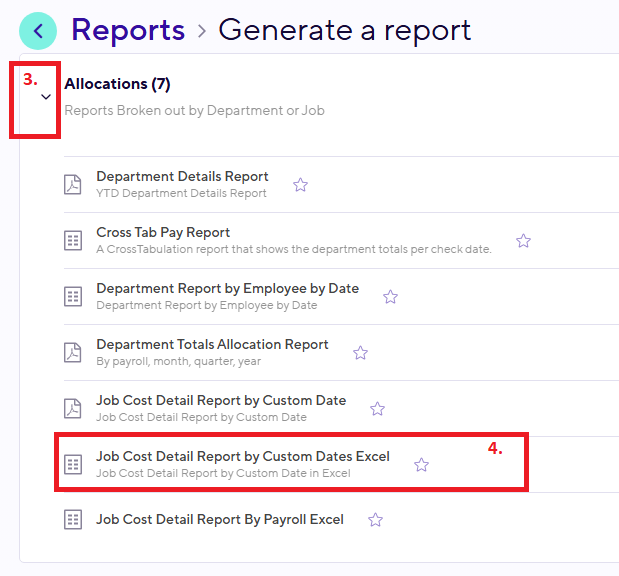This screenshot has height=576, width=619.
Task: Click spreadsheet icon for Department Report by Employee by Date
Action: point(73,296)
